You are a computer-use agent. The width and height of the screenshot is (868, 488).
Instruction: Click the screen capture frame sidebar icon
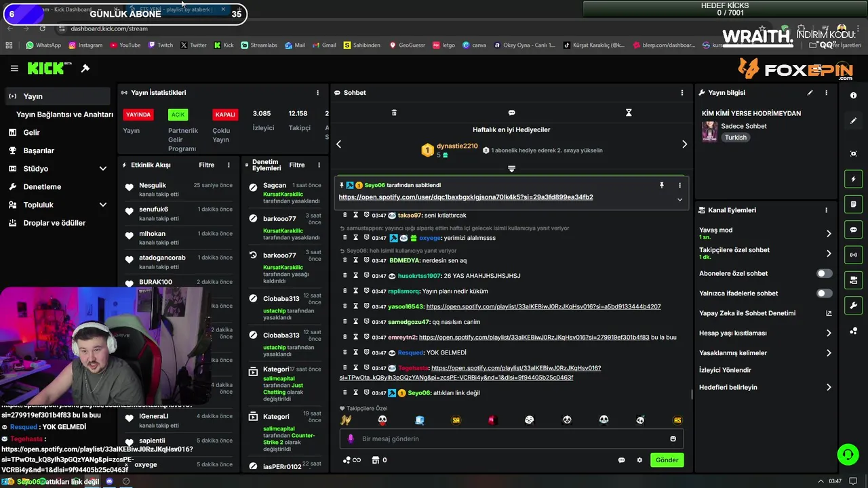pos(853,154)
